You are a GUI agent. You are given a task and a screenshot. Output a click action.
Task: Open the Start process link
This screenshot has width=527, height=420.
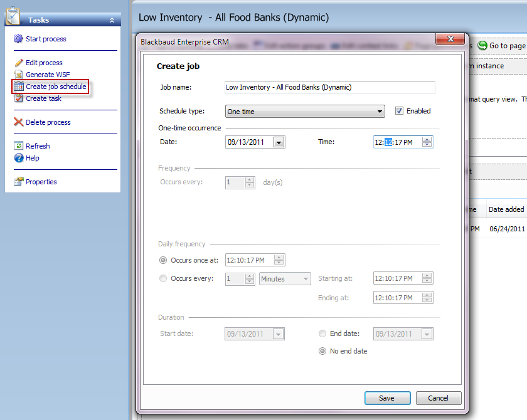tap(46, 39)
